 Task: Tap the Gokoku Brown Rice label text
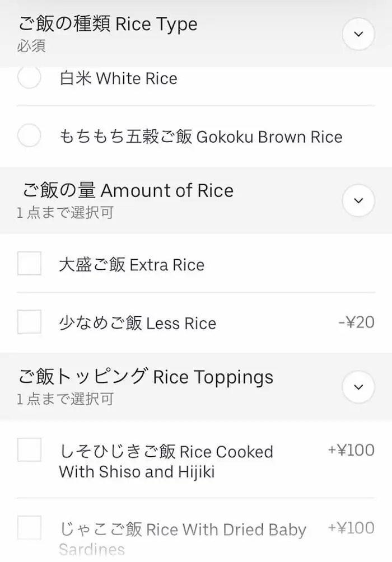coord(200,137)
